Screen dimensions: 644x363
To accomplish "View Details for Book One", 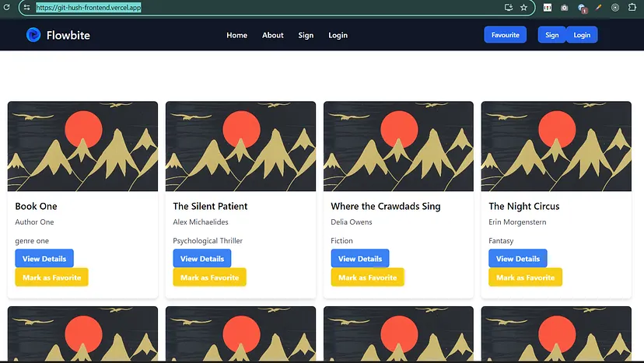I will [44, 259].
